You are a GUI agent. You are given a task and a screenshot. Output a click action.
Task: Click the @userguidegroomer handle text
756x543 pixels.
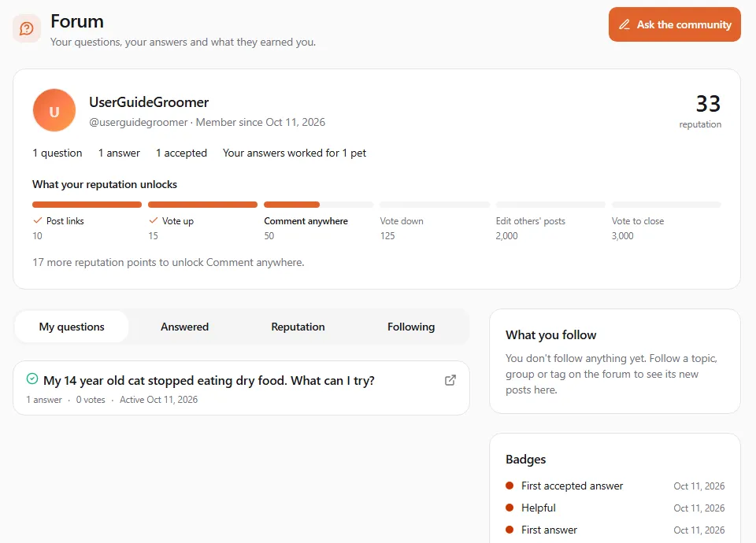[139, 123]
